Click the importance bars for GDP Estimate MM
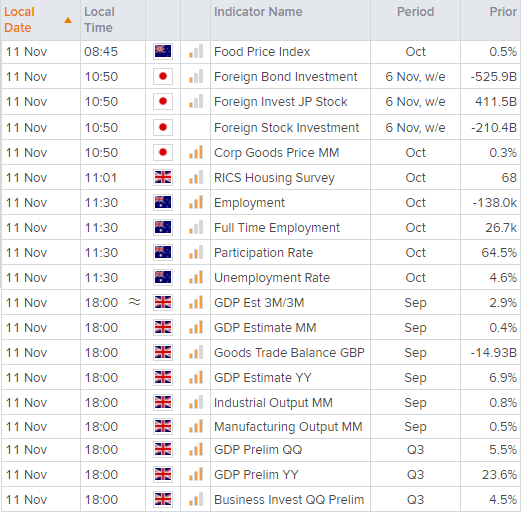521x513 pixels. click(196, 328)
